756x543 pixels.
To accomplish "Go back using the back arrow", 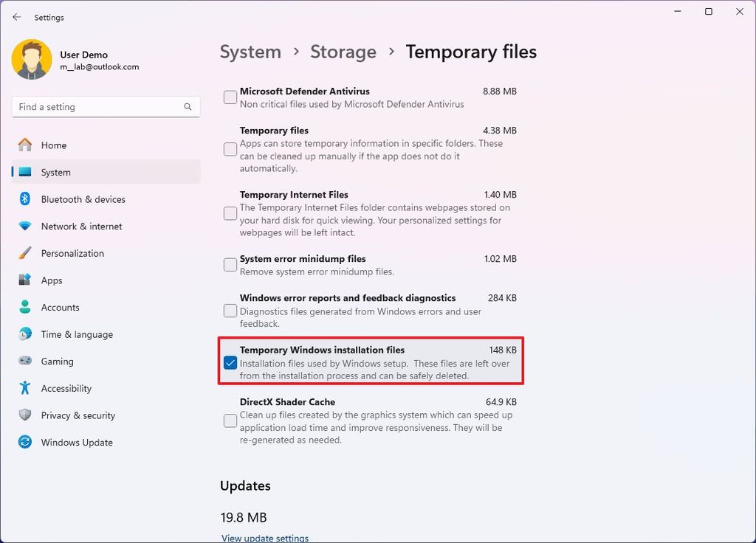I will point(16,17).
